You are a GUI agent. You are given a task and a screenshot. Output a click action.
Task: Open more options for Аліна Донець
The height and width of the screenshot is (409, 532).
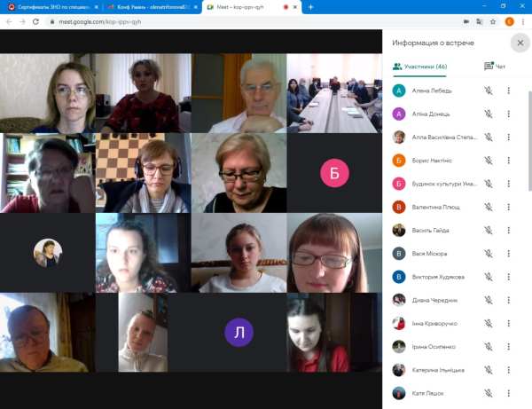pos(509,114)
